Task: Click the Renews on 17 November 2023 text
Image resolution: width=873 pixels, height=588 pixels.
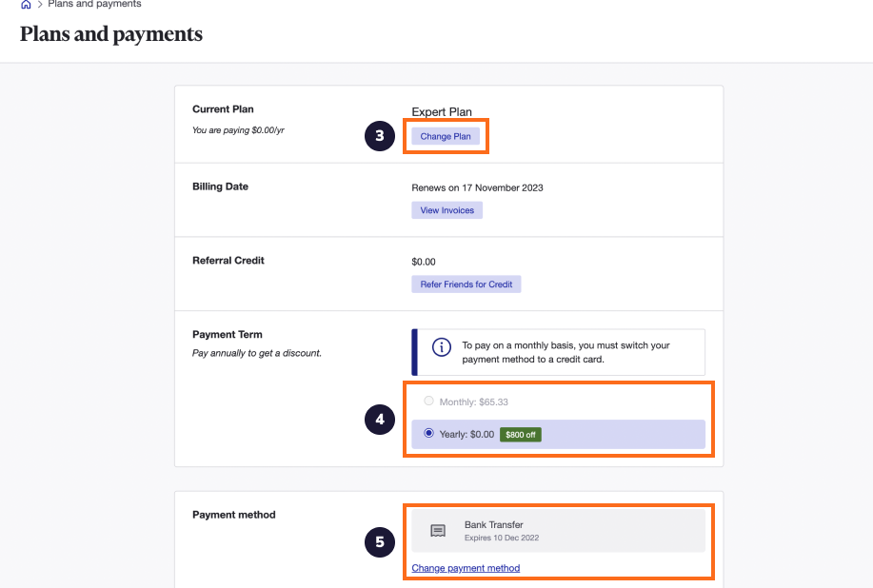Action: [477, 187]
